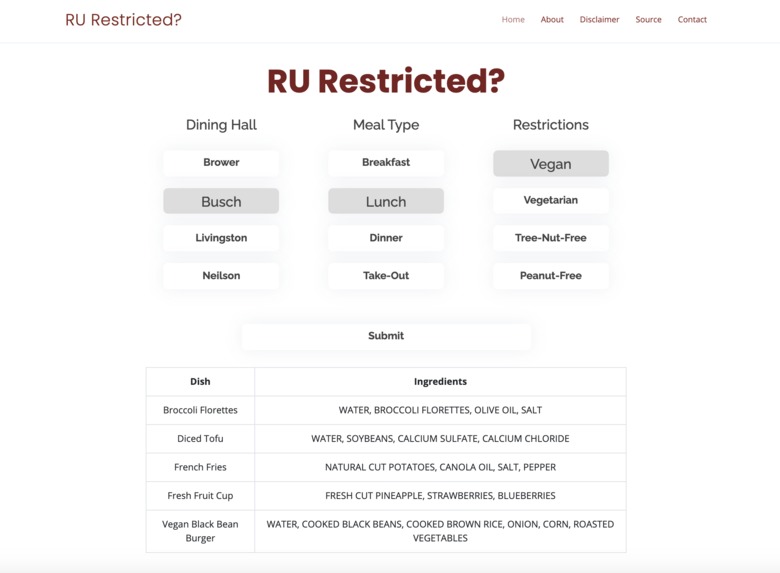This screenshot has height=573, width=780.
Task: Open the RU Restricted? site logo link
Action: point(123,20)
